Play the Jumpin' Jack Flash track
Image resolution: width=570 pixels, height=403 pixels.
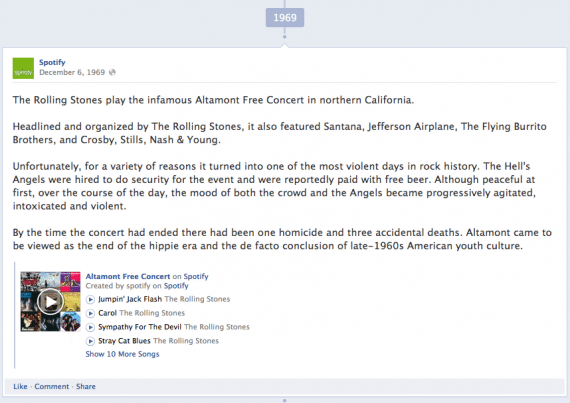click(x=90, y=299)
